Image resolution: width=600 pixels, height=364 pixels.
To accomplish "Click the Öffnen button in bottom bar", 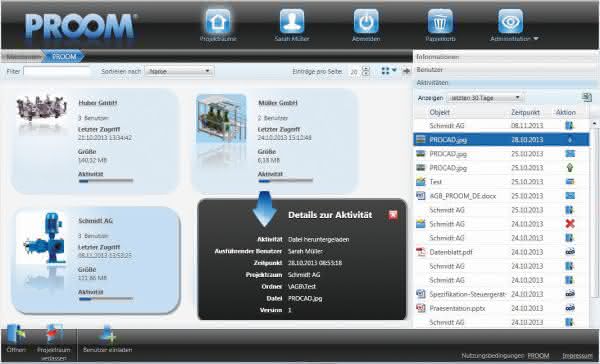I will pyautogui.click(x=16, y=338).
